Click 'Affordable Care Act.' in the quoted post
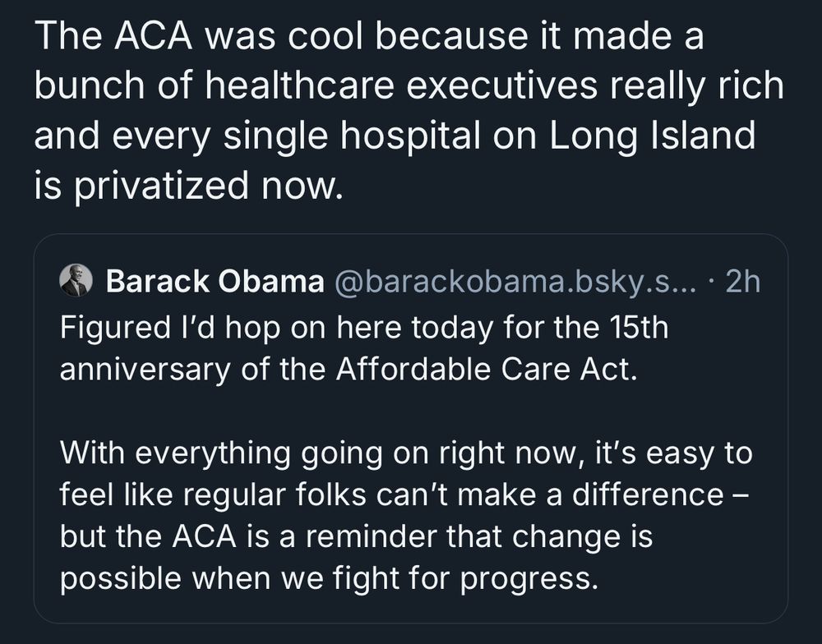This screenshot has height=644, width=822. tap(487, 369)
